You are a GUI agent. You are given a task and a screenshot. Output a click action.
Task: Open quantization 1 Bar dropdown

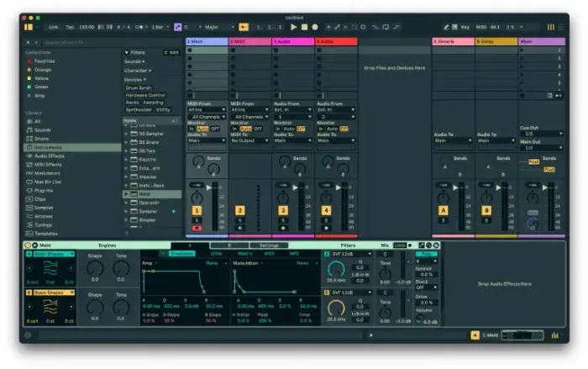pos(160,27)
